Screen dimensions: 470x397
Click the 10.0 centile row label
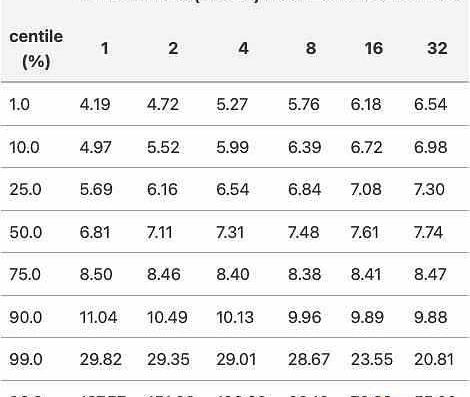click(24, 147)
